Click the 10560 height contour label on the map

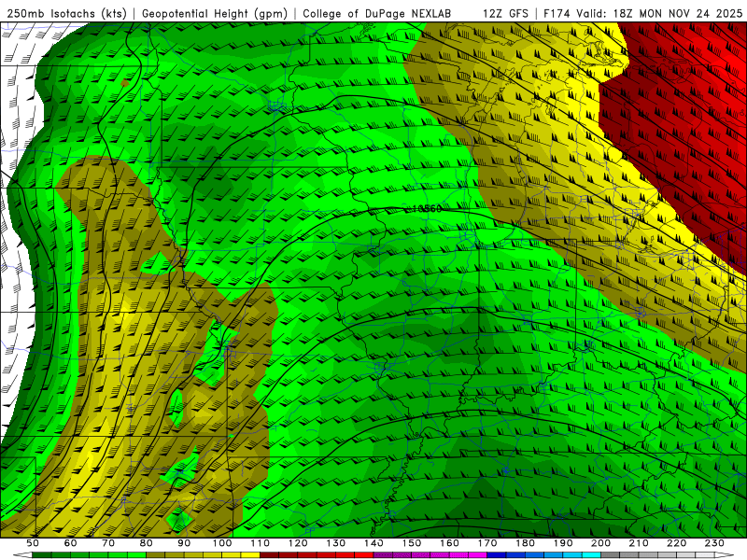click(426, 208)
